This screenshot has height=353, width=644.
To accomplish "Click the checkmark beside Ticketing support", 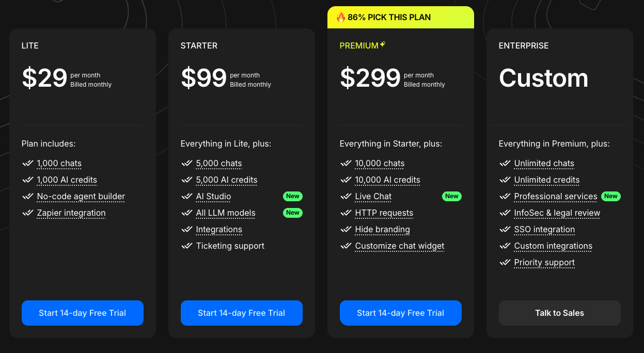I will tap(186, 246).
